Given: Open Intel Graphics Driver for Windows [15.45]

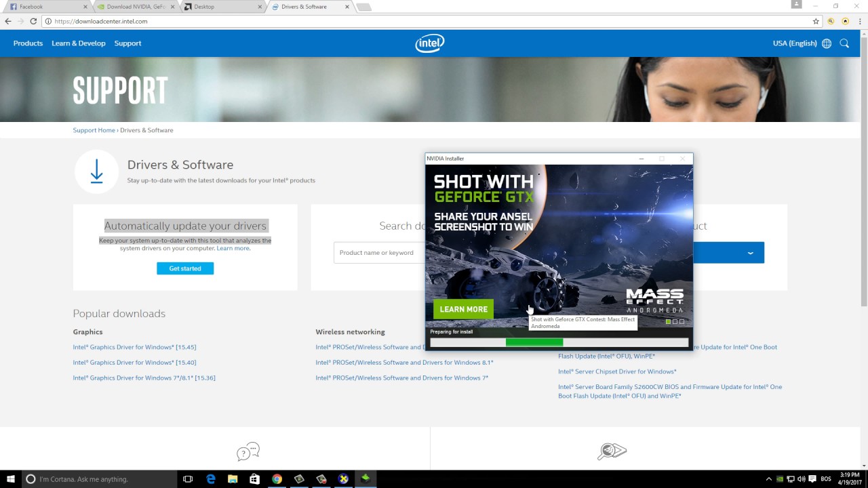Looking at the screenshot, I should pyautogui.click(x=134, y=347).
